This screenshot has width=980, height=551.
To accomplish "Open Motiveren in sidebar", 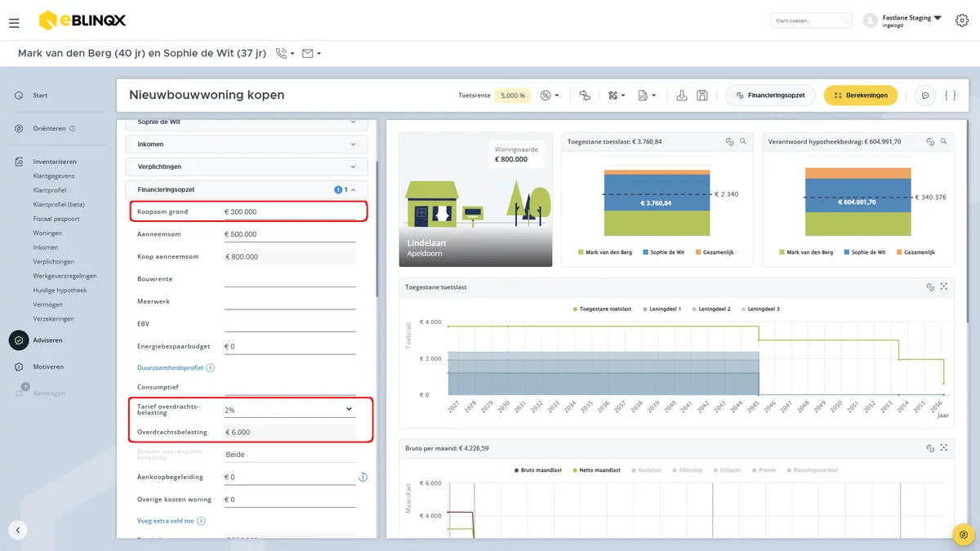I will [47, 367].
